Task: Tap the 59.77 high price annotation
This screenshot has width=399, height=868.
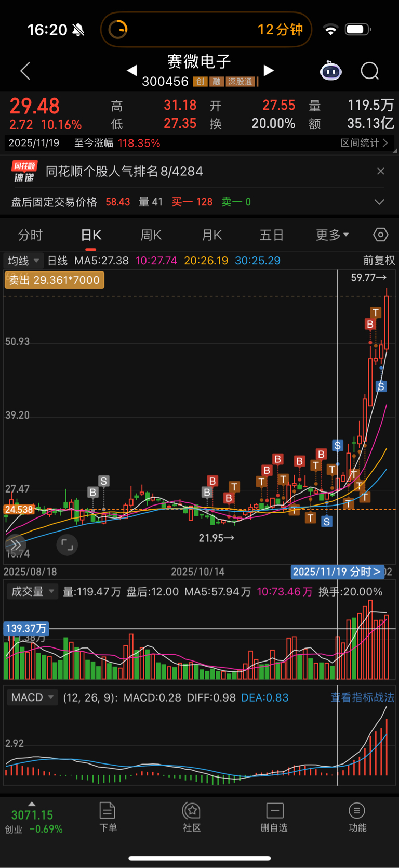Action: click(x=368, y=278)
